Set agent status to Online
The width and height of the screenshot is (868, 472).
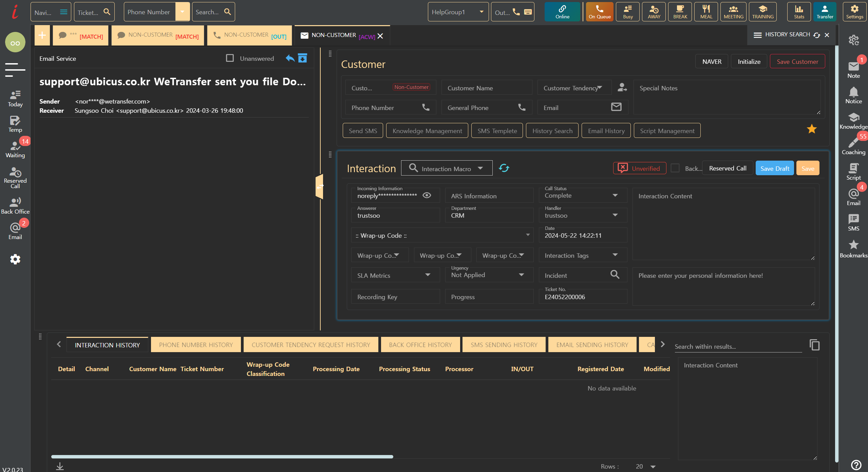click(562, 12)
